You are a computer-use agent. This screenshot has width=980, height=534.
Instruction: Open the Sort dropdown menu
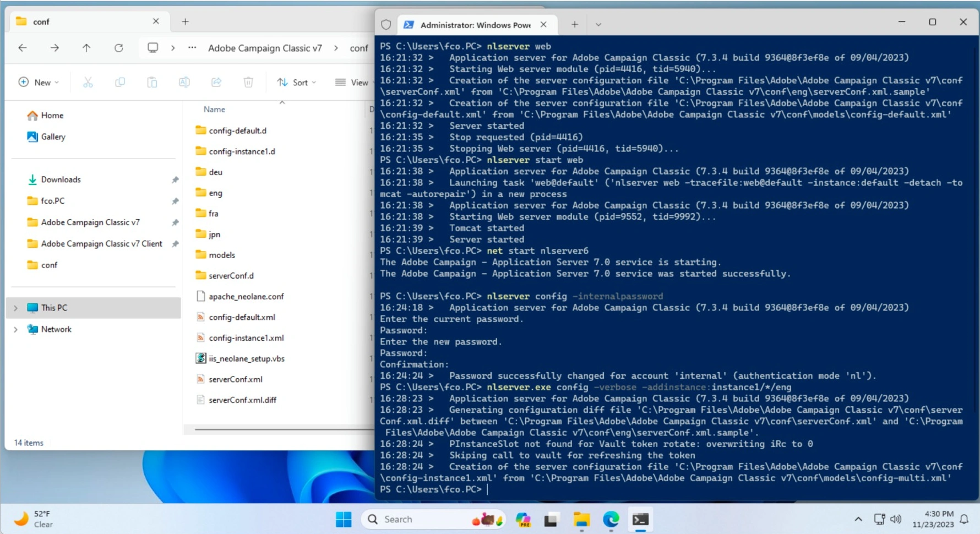tap(297, 82)
